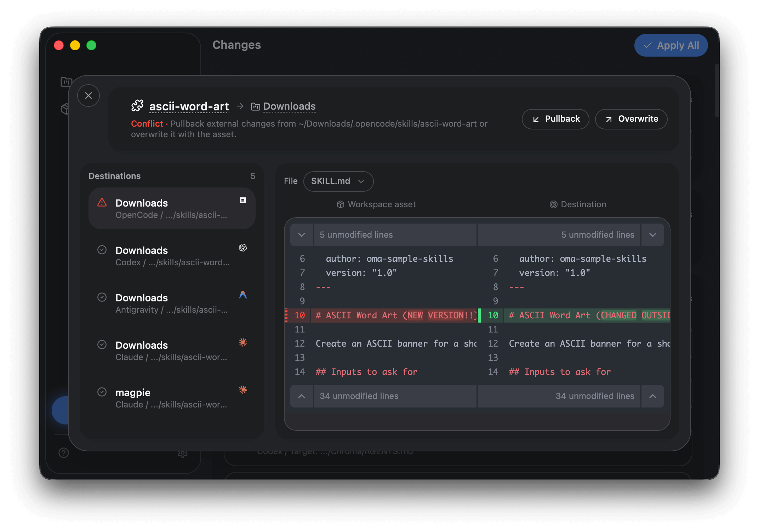
Task: Click the Overwrite button
Action: point(631,119)
